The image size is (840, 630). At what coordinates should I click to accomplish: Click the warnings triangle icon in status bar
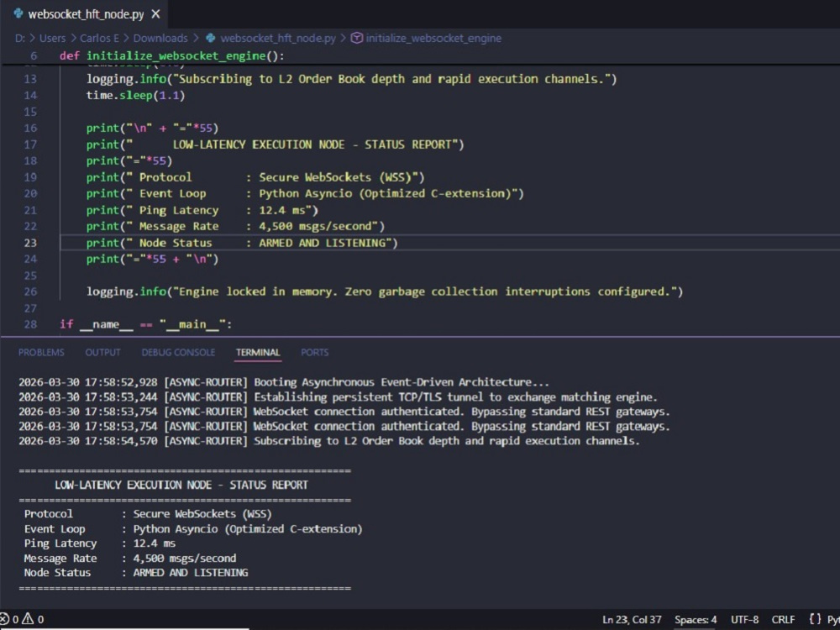[28, 620]
